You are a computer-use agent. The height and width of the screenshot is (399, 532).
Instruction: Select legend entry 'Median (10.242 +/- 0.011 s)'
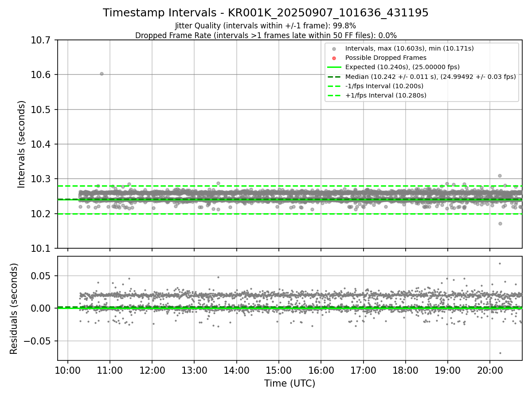coord(430,77)
